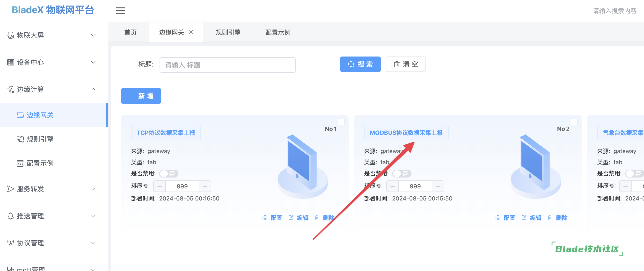This screenshot has width=644, height=271.
Task: Click minus stepper on TCP card sort
Action: (160, 186)
